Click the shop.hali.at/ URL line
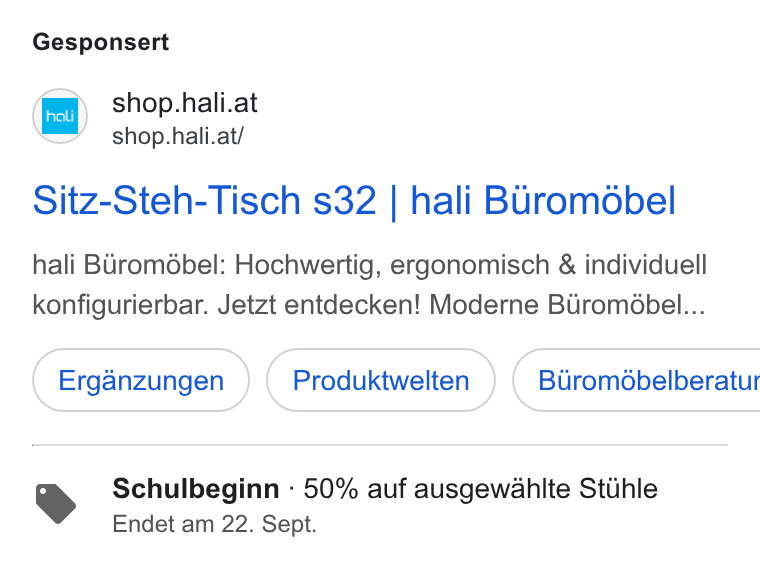This screenshot has width=760, height=562. [x=178, y=136]
